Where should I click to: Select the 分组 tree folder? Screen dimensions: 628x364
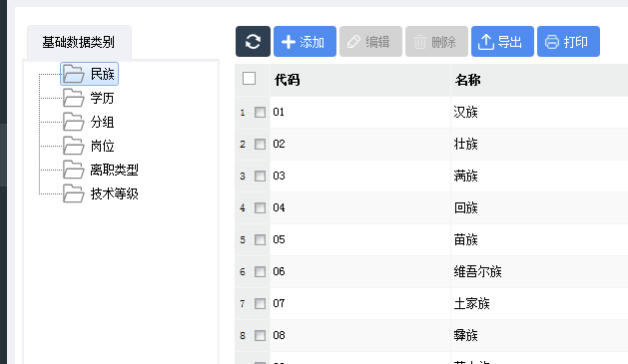(89, 122)
